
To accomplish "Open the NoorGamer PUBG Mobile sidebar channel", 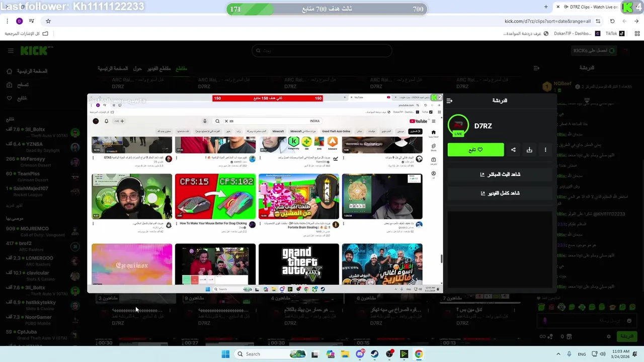I will pyautogui.click(x=43, y=319).
